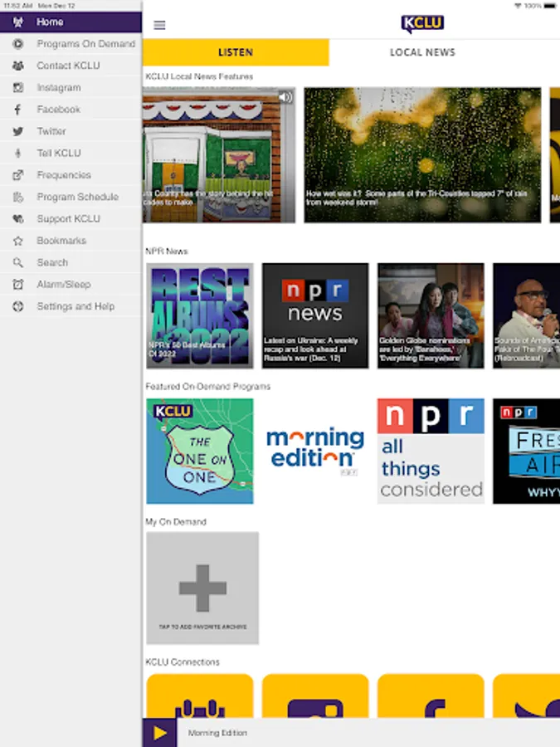Open Golden Globe nominations story
The image size is (560, 747).
(431, 316)
